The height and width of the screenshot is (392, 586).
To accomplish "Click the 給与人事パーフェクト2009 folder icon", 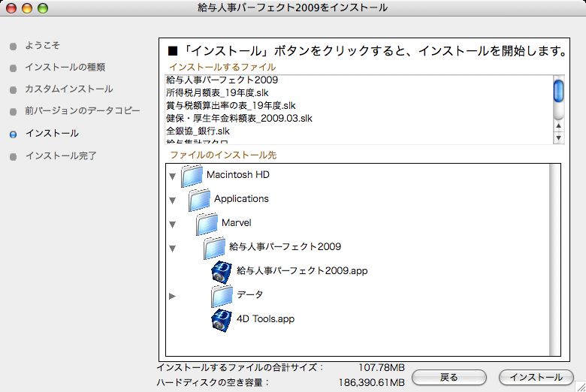I will 215,248.
